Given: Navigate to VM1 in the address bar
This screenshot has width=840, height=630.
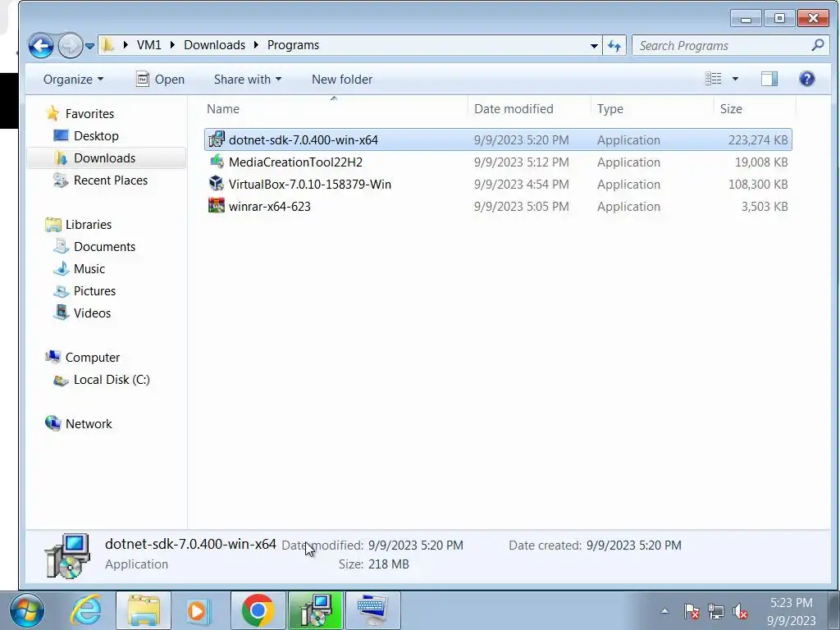Looking at the screenshot, I should (x=149, y=45).
